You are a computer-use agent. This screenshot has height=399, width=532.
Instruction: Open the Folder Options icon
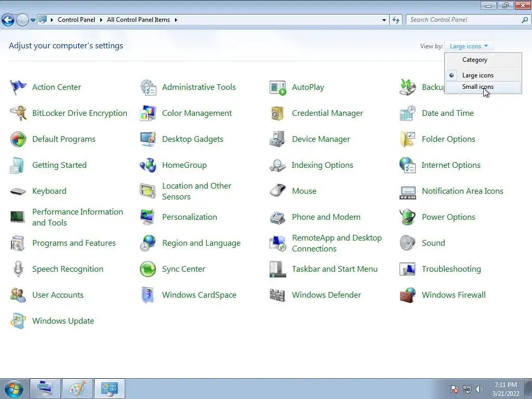(408, 139)
